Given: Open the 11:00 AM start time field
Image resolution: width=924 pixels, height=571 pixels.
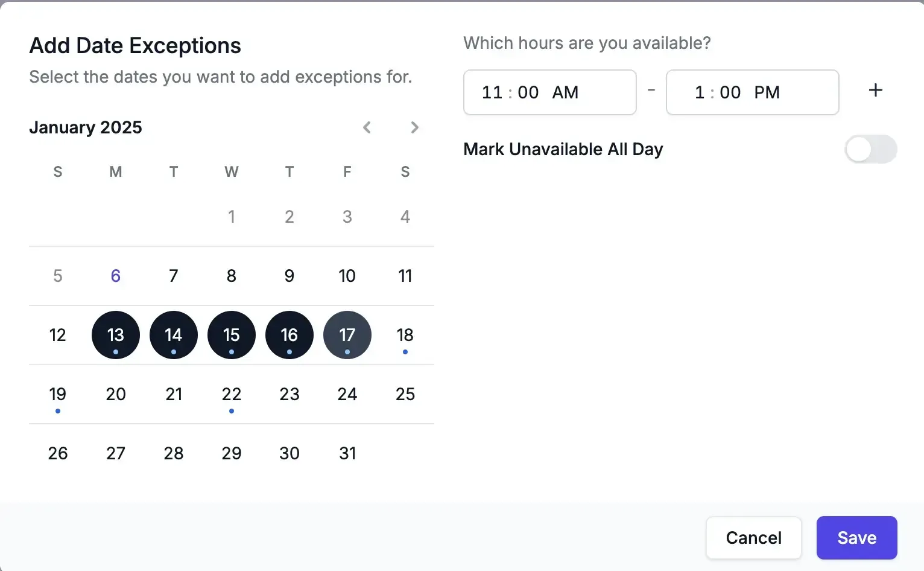Looking at the screenshot, I should pyautogui.click(x=549, y=92).
